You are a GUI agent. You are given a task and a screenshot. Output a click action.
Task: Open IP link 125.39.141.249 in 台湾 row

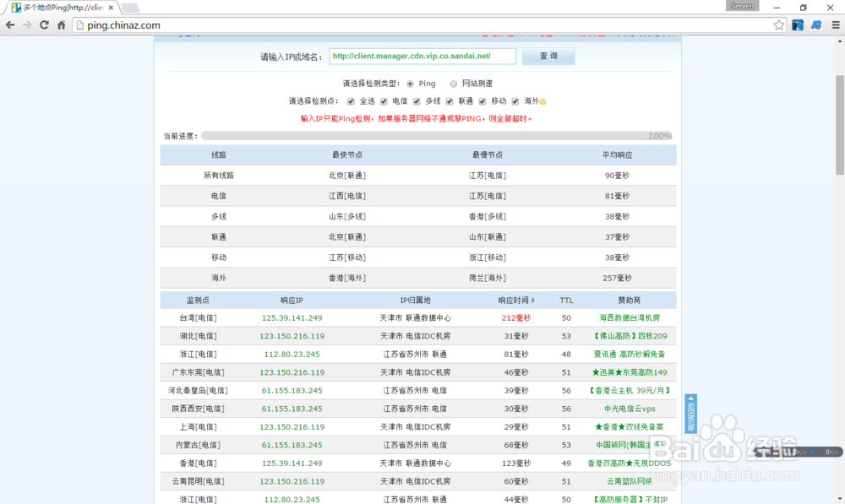(x=292, y=317)
